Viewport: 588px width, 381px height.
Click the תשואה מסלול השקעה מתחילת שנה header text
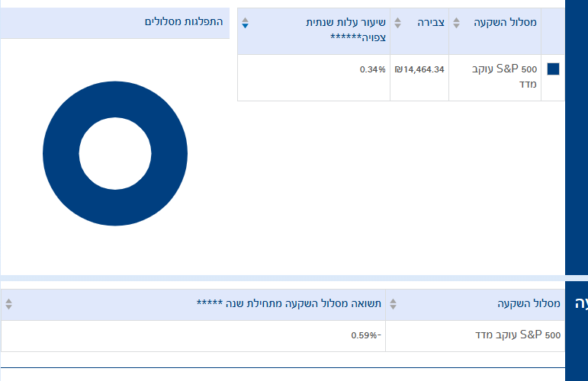289,303
